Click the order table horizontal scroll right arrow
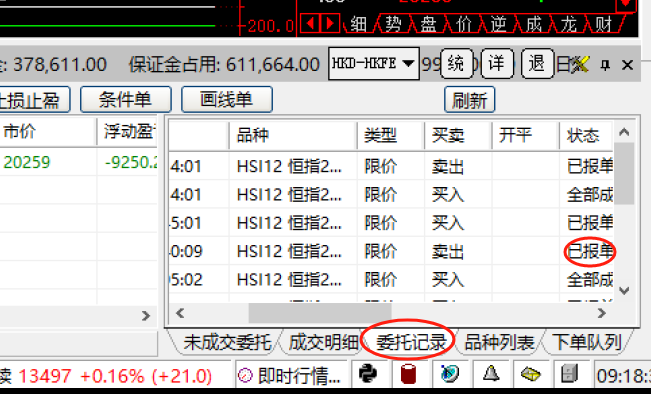Viewport: 651px width, 394px height. (602, 313)
